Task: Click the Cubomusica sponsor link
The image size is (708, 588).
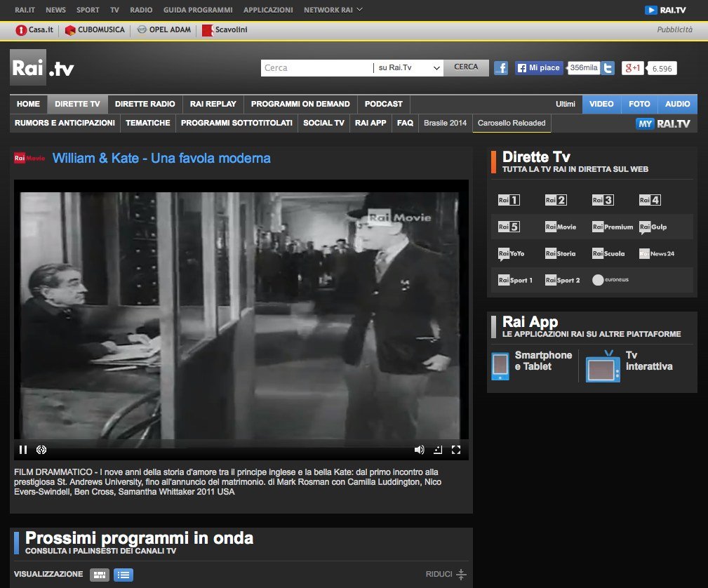Action: tap(95, 29)
